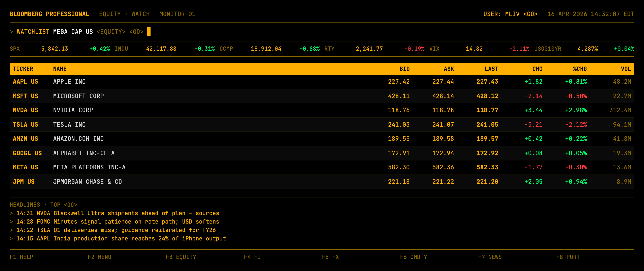The image size is (644, 271).
Task: Click the BLOOMBERG PROFESSIONAL title
Action: (50, 14)
